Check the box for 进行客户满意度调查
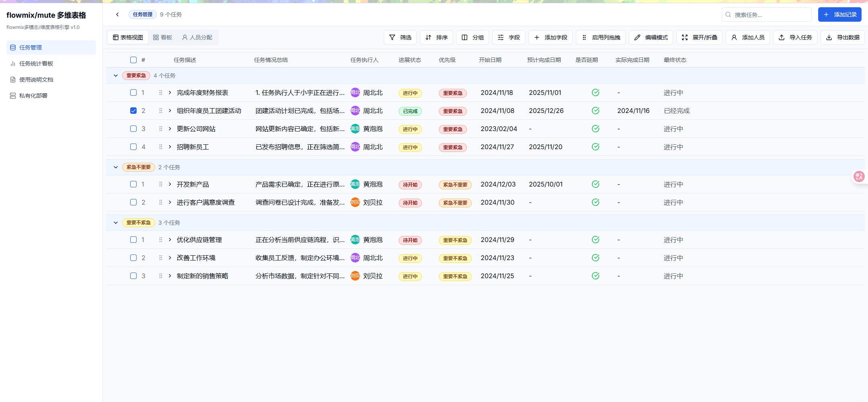Screen dimensions: 868x402 [133, 202]
